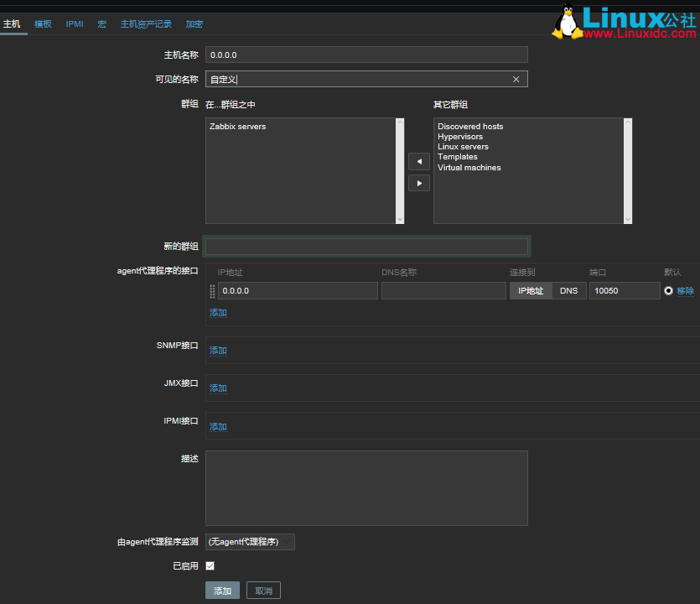
Task: Switch to the IPMI tab
Action: pos(75,24)
